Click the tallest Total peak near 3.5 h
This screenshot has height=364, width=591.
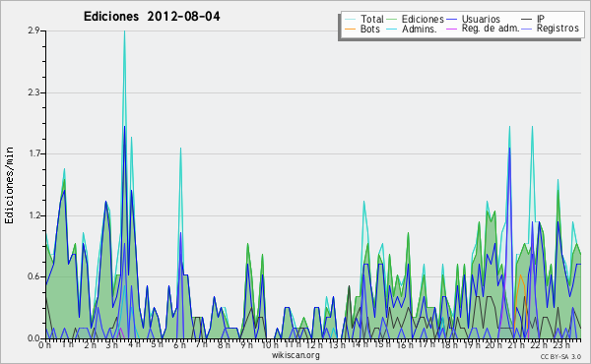tap(124, 31)
